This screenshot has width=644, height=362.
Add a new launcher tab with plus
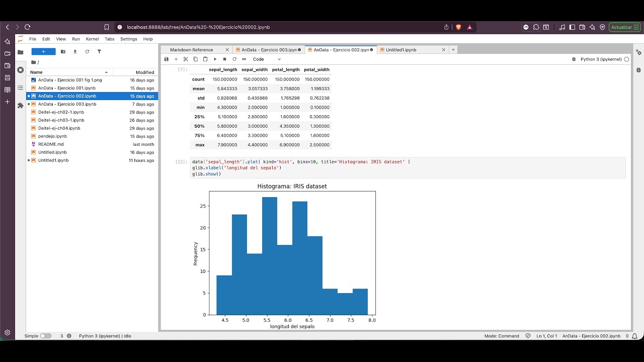pyautogui.click(x=453, y=50)
